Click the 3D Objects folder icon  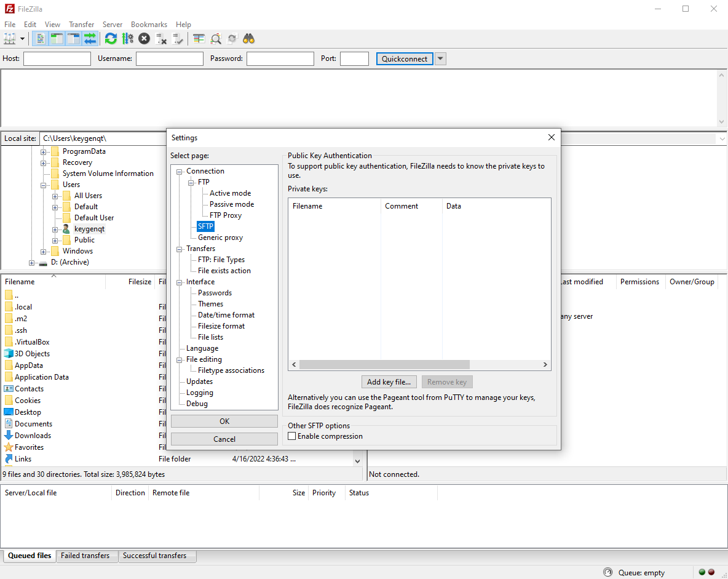pyautogui.click(x=9, y=354)
